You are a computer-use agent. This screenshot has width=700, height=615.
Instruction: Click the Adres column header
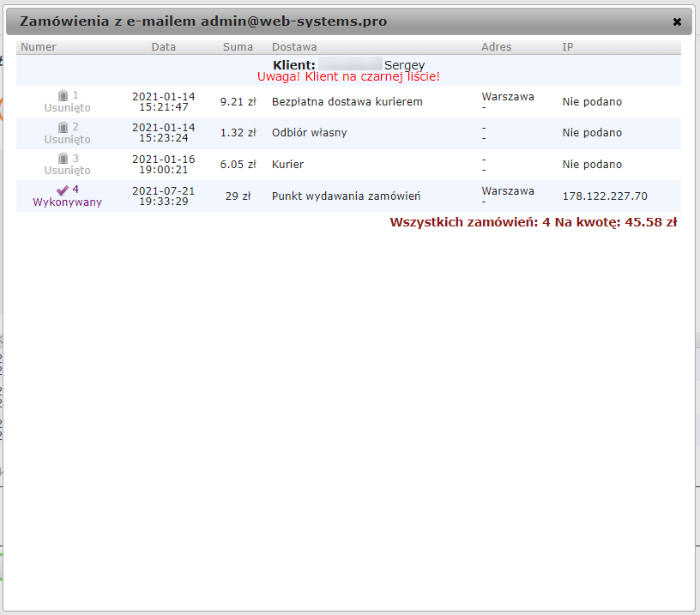(x=496, y=47)
